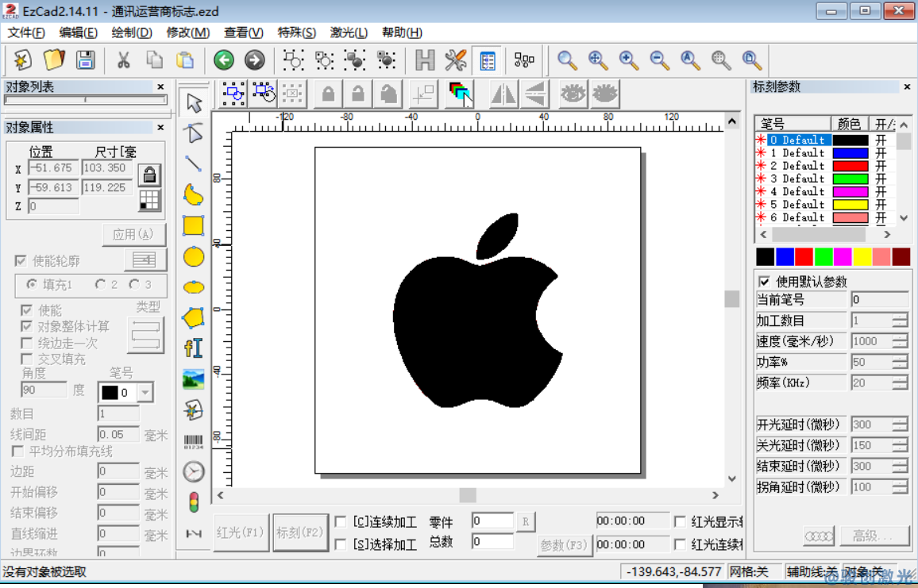
Task: Click the 参数(F3) button
Action: pos(564,545)
